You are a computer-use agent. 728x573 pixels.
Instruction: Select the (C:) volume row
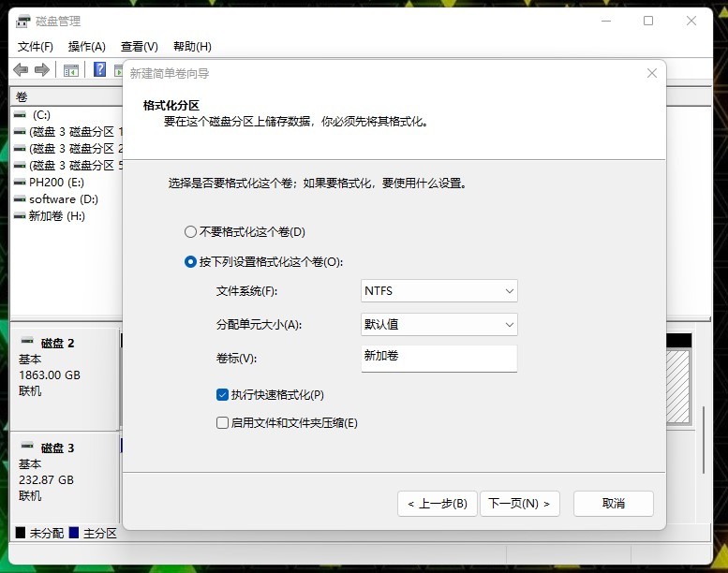[x=67, y=114]
